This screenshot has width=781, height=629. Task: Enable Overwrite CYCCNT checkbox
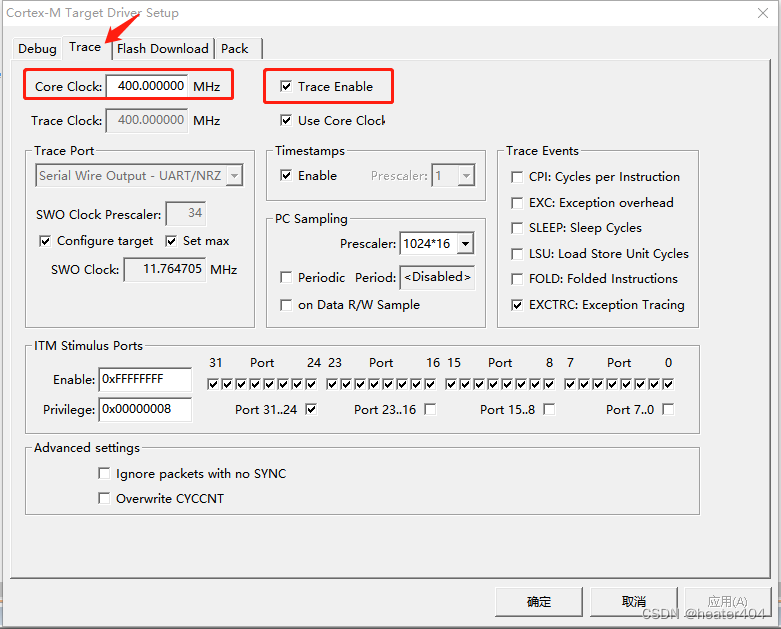point(104,498)
